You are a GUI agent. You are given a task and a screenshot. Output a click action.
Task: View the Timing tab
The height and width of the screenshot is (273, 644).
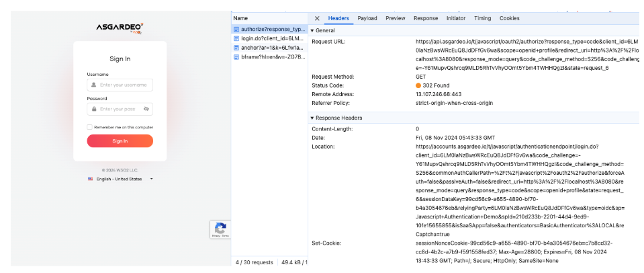point(482,19)
